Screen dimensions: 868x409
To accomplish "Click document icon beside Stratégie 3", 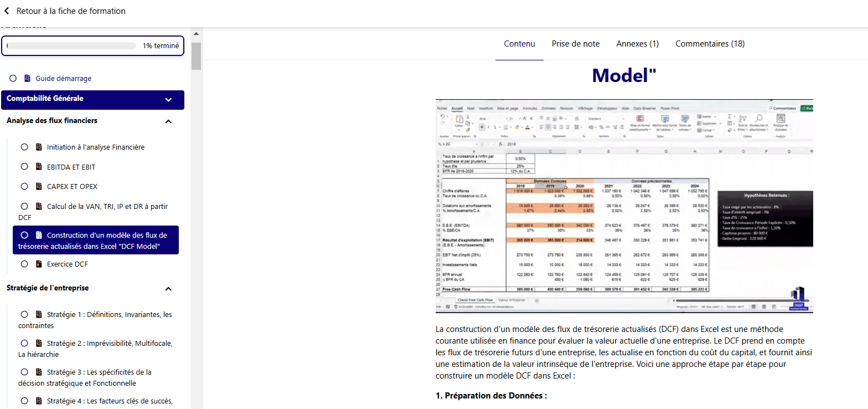I will click(39, 372).
